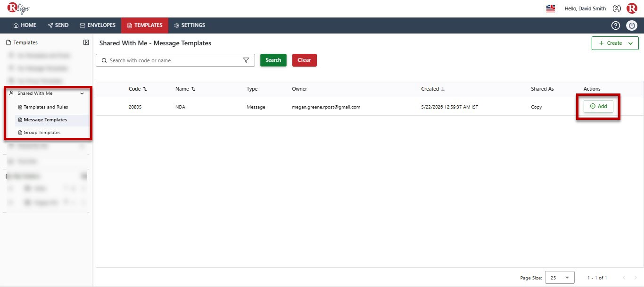644x287 pixels.
Task: Open the Send tab
Action: (58, 25)
